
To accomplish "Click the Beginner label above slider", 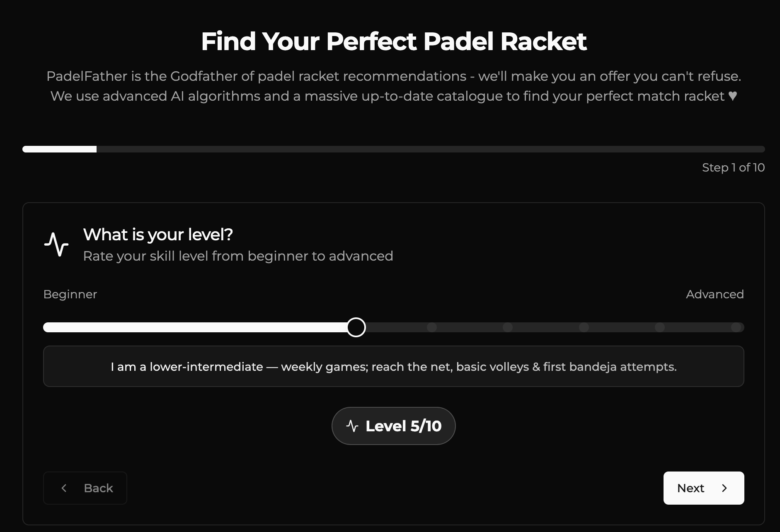I will pos(70,295).
